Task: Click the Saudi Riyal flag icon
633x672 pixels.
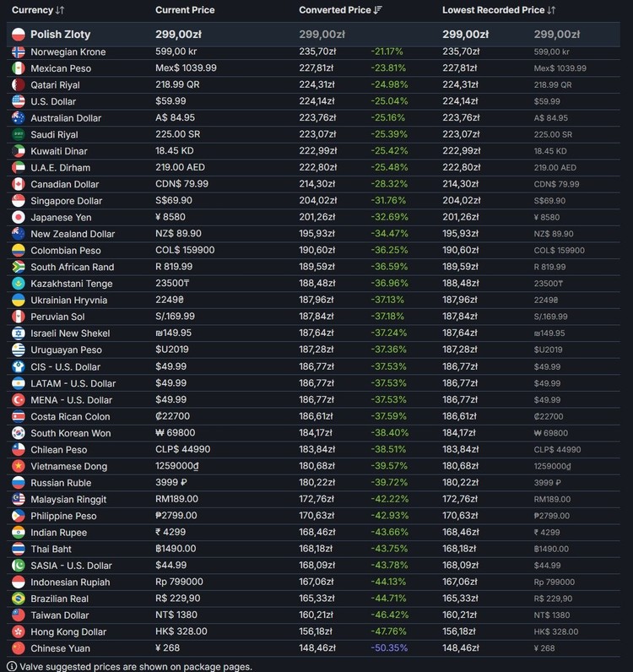Action: click(x=19, y=134)
